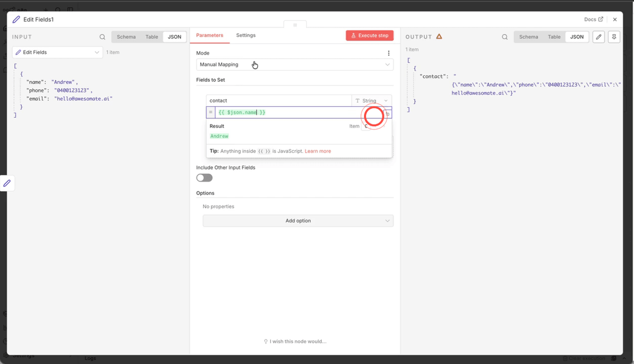Expand the Add option dropdown
634x364 pixels.
[x=298, y=221]
